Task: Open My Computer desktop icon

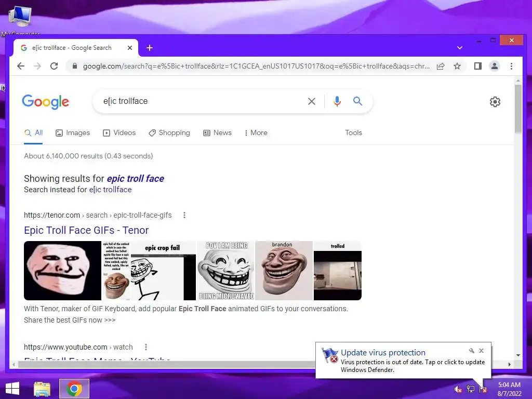Action: 20,20
